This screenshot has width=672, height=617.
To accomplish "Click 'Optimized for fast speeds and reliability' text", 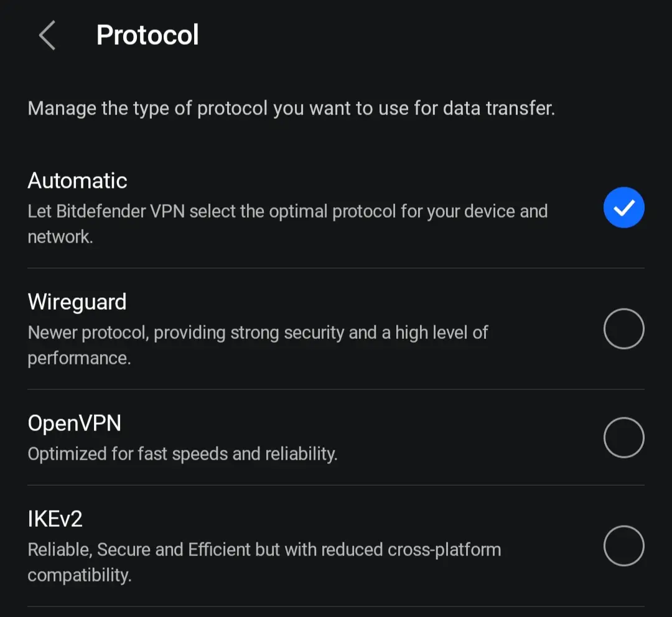I will [x=182, y=454].
